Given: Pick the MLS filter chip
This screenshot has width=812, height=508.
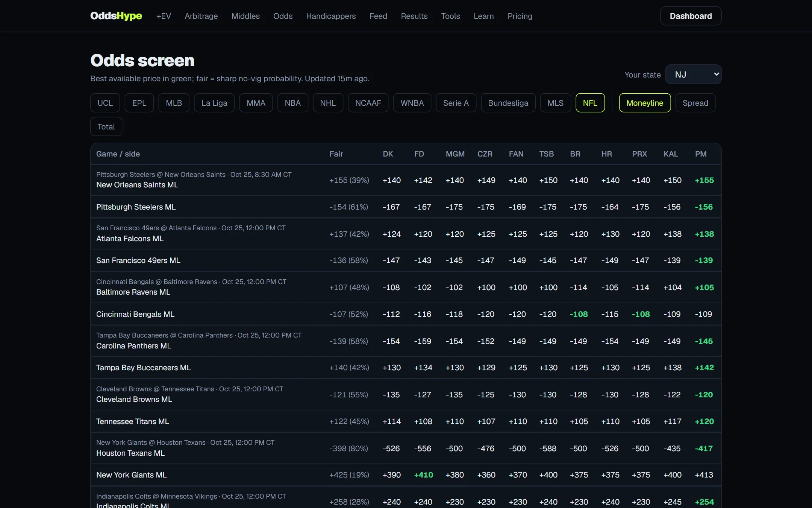Looking at the screenshot, I should [556, 103].
